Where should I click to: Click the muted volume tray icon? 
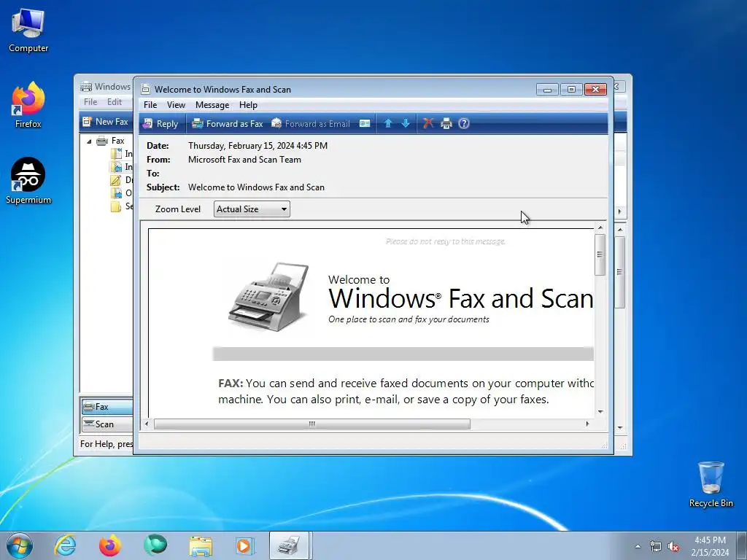pyautogui.click(x=673, y=546)
